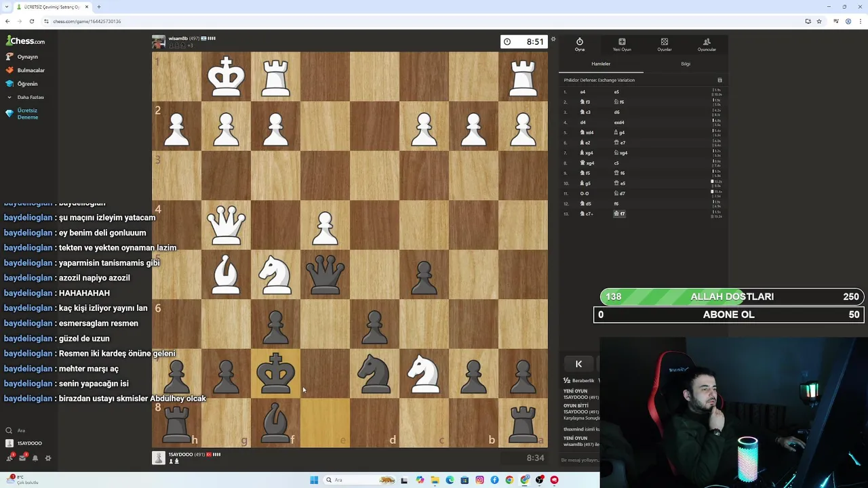Click the browser back button
Image resolution: width=868 pixels, height=488 pixels.
point(7,21)
